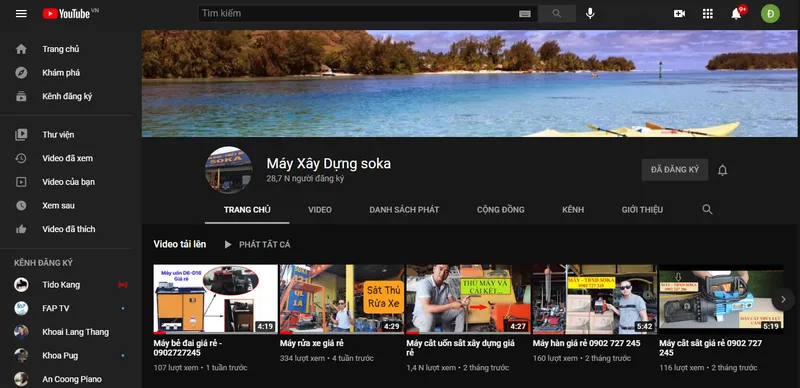
Task: Click the channel name Máy Xây Dựng soka
Action: (x=329, y=163)
